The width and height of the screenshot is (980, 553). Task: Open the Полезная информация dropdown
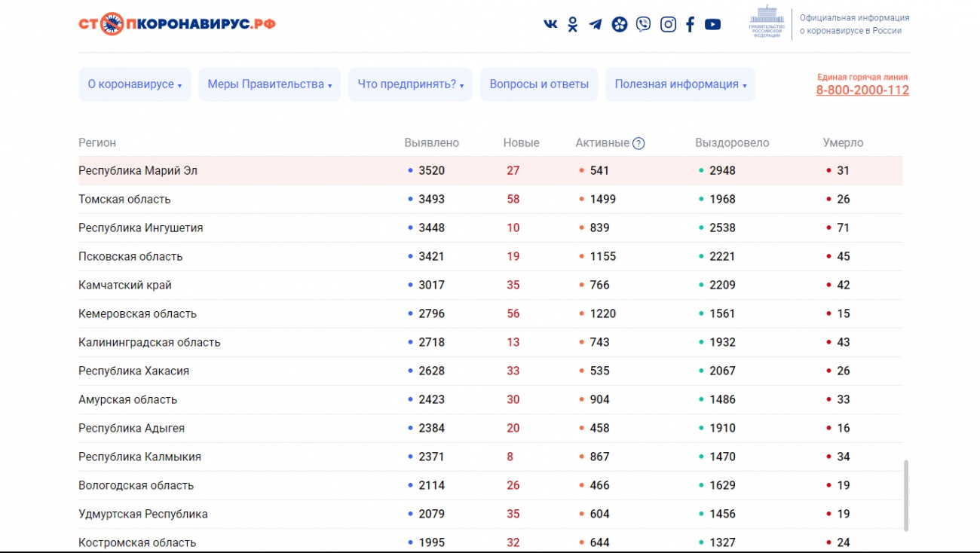pos(680,84)
